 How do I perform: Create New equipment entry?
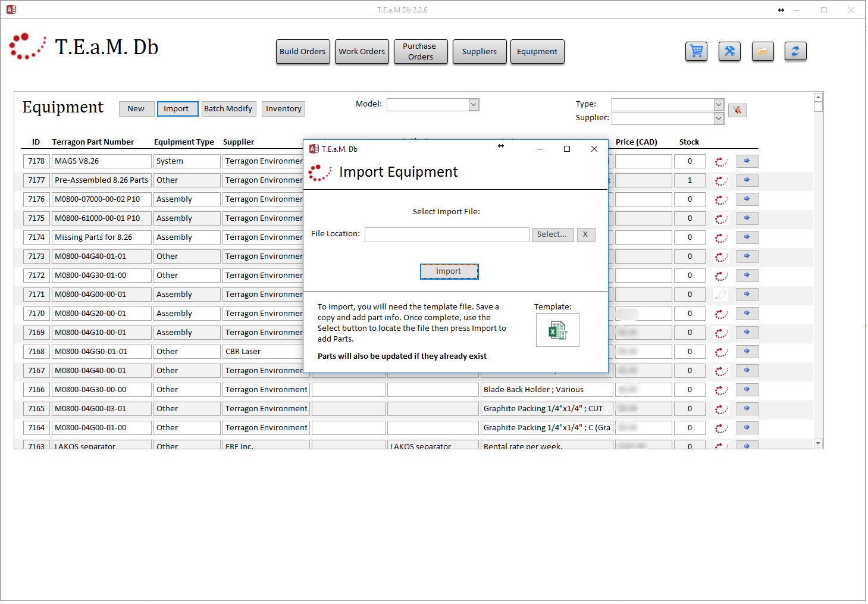tap(136, 109)
